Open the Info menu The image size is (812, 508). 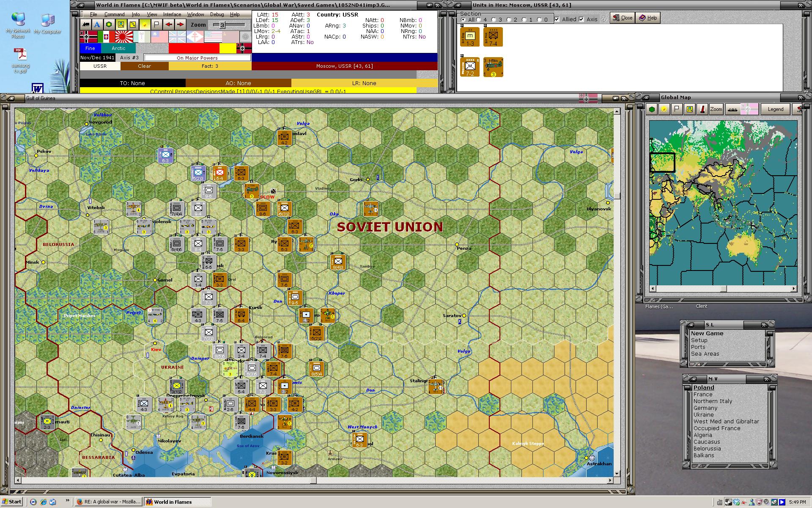click(x=135, y=14)
